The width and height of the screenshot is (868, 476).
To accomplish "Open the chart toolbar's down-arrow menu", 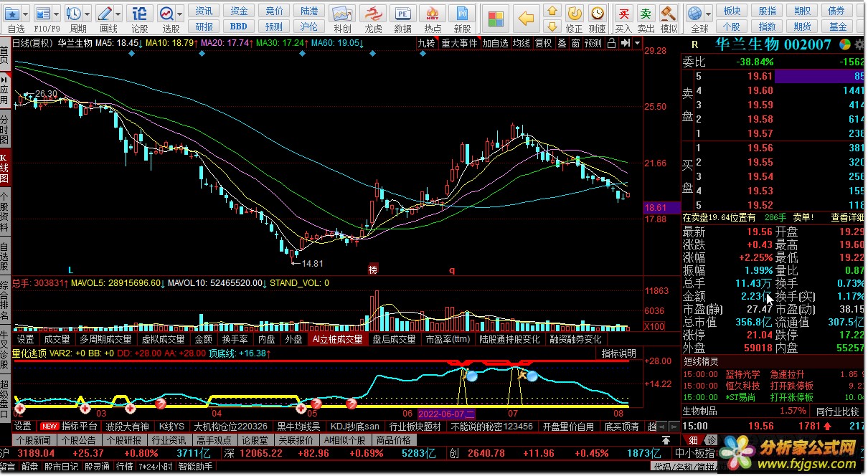I will click(637, 43).
